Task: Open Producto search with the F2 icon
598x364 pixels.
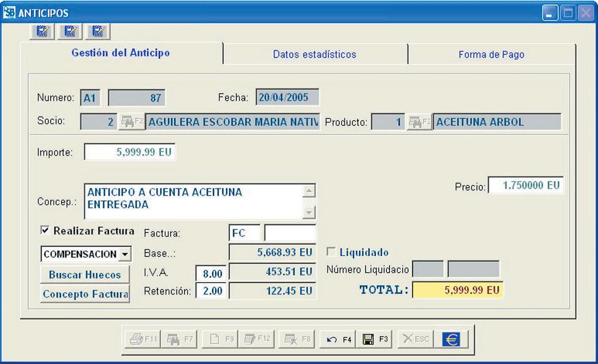Action: tap(419, 122)
